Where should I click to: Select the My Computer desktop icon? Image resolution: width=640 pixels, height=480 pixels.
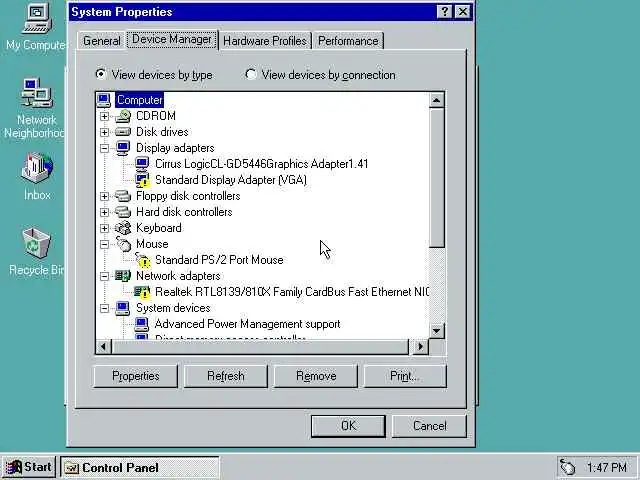click(36, 20)
